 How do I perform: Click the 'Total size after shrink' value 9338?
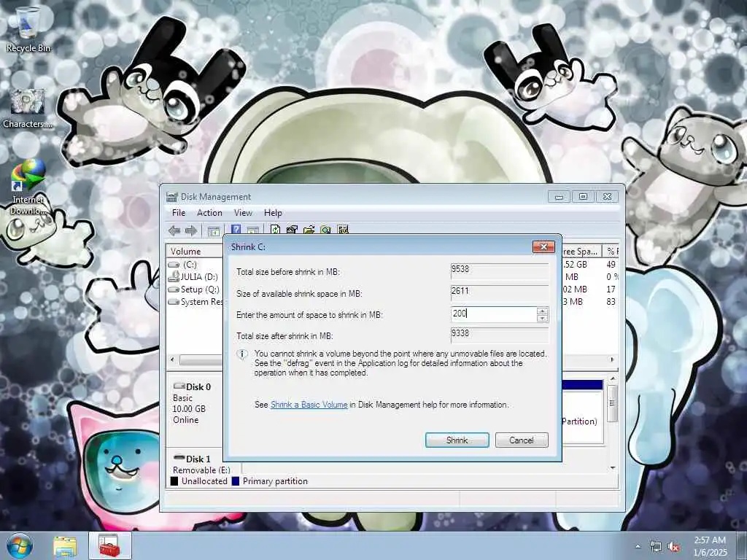pos(499,335)
